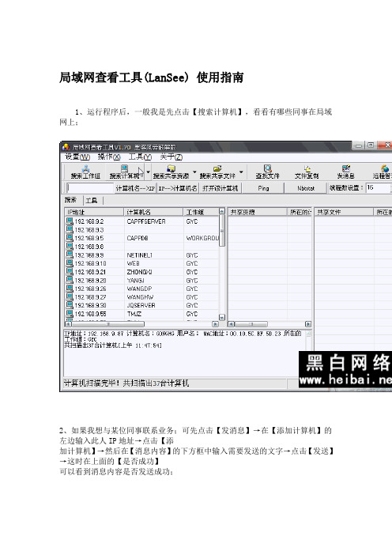Switch to the 工具 tab

91,200
